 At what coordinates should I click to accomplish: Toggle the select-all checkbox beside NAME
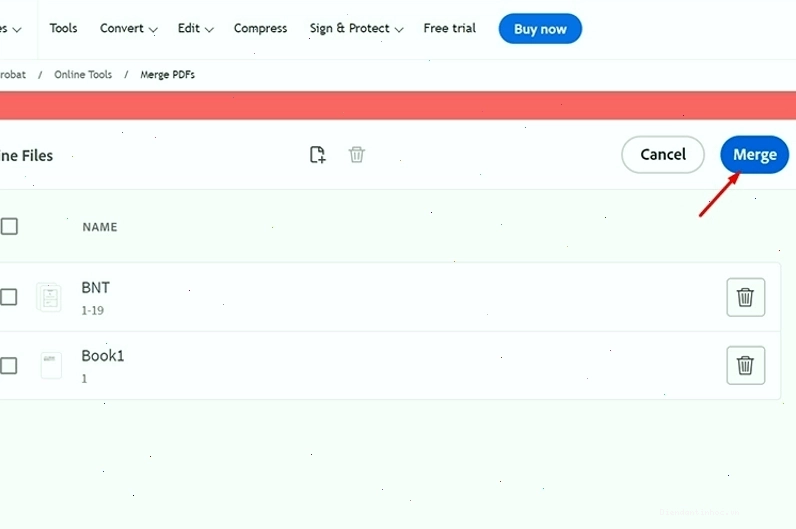9,226
